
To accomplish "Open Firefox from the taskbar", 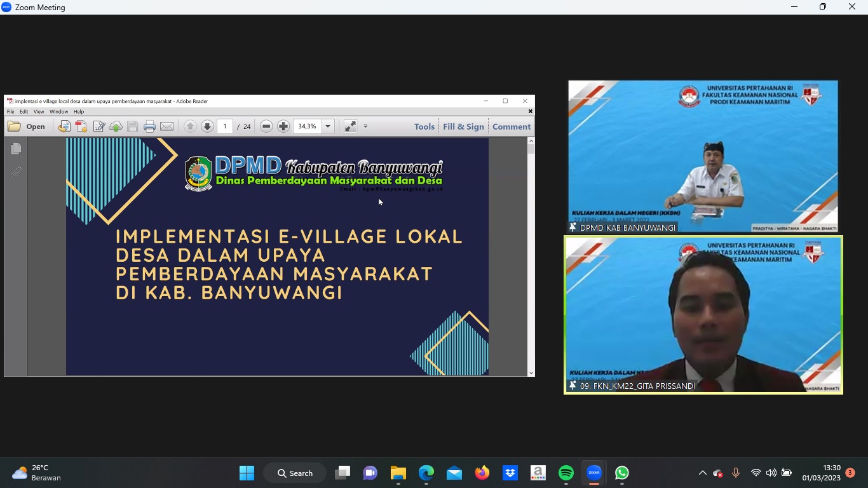I will tap(482, 473).
